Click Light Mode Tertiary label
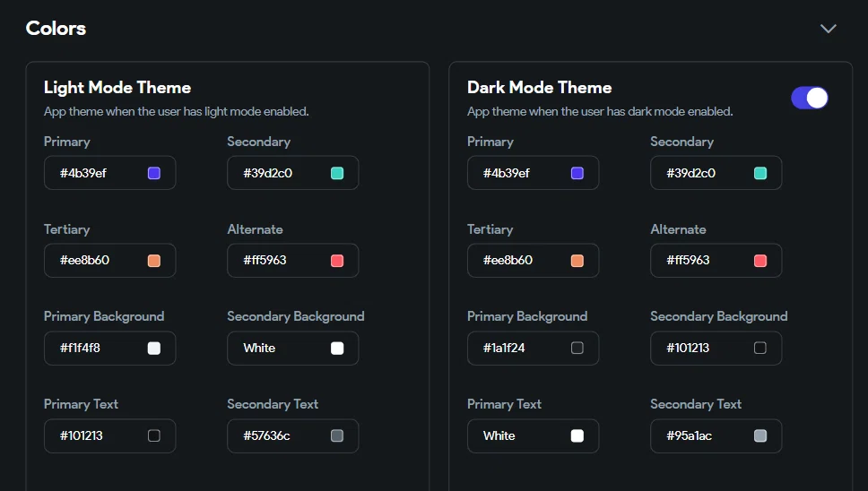 (x=66, y=229)
